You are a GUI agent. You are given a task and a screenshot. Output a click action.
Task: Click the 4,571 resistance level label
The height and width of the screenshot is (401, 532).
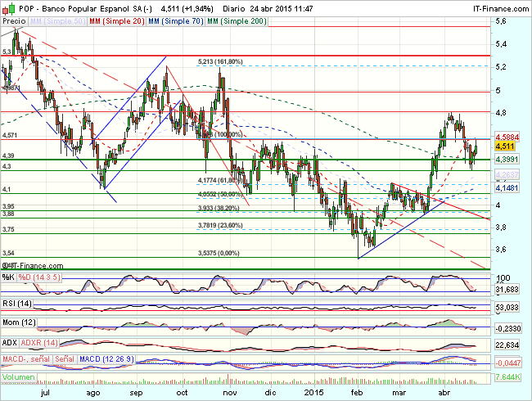pyautogui.click(x=10, y=135)
